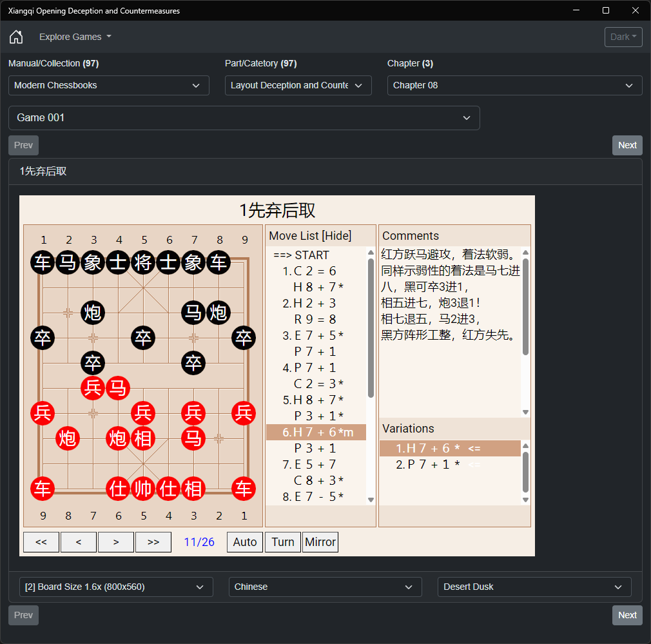Click the red pawn 兵 across the river

[93, 388]
